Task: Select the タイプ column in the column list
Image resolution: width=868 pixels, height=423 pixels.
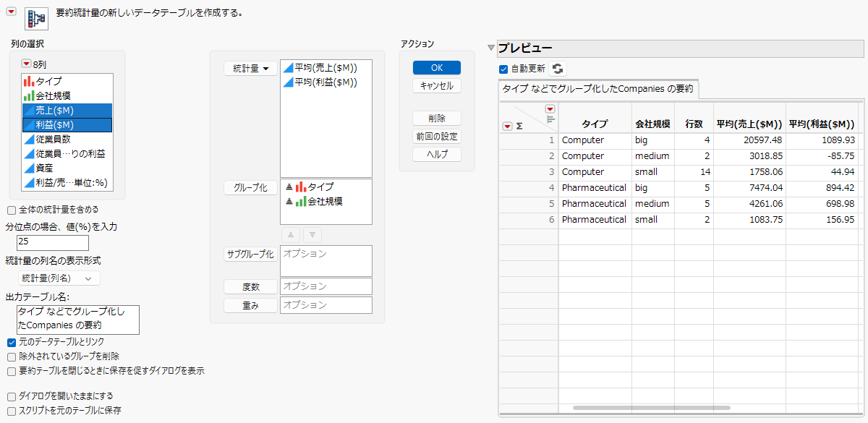Action: tap(67, 81)
